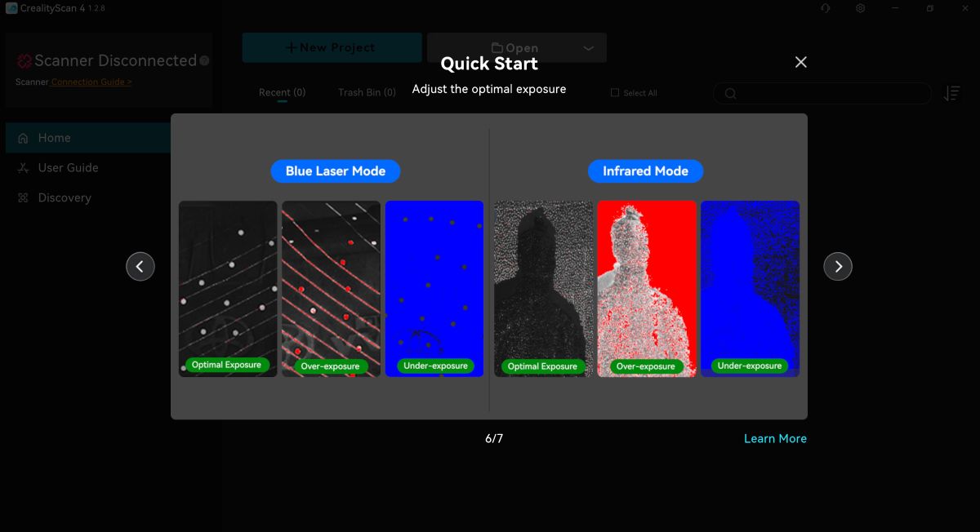
Task: Toggle the Select All checkbox
Action: (615, 93)
